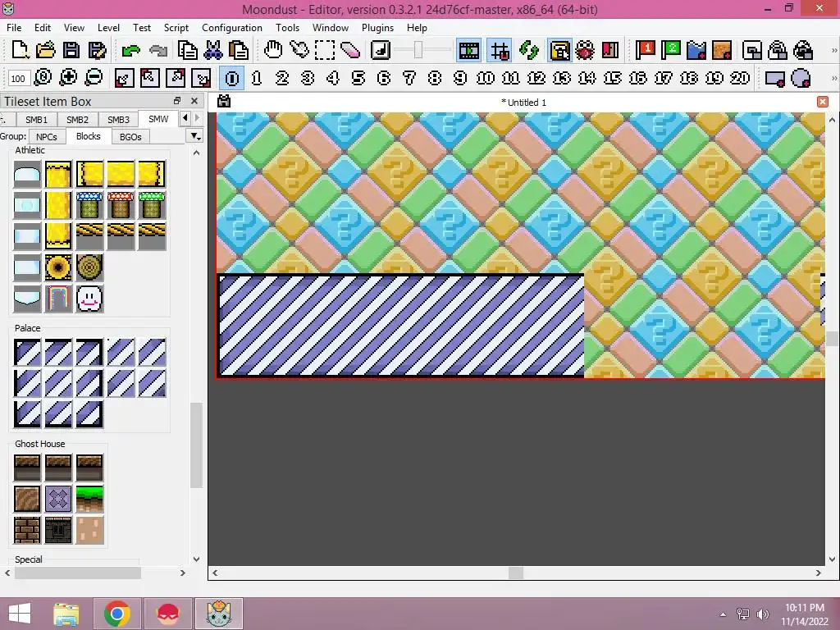Switch to the SMB3 tileset tab
The width and height of the screenshot is (840, 630).
click(x=118, y=120)
